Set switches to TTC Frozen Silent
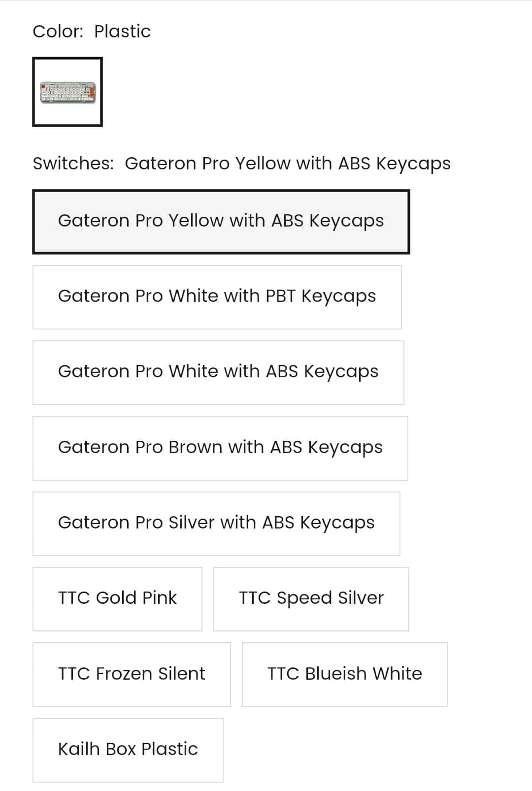The height and width of the screenshot is (791, 532). tap(132, 674)
